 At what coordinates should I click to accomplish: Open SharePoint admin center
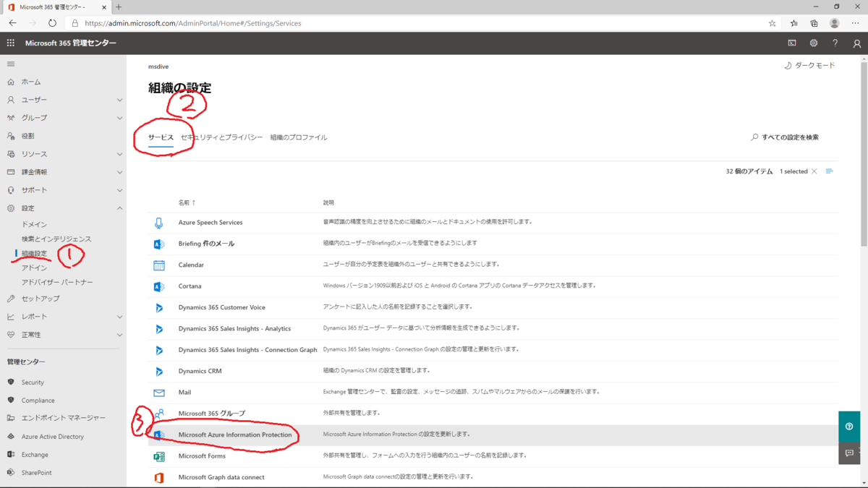coord(36,473)
